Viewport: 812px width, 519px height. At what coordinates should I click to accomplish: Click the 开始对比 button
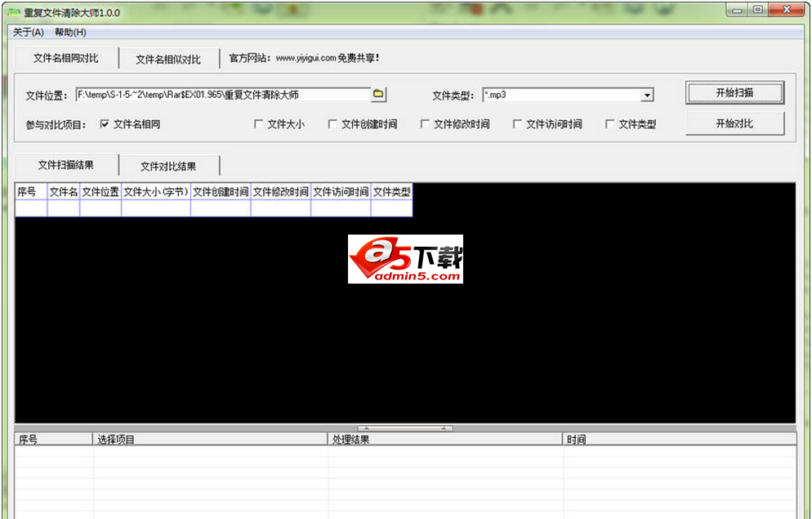pyautogui.click(x=734, y=123)
